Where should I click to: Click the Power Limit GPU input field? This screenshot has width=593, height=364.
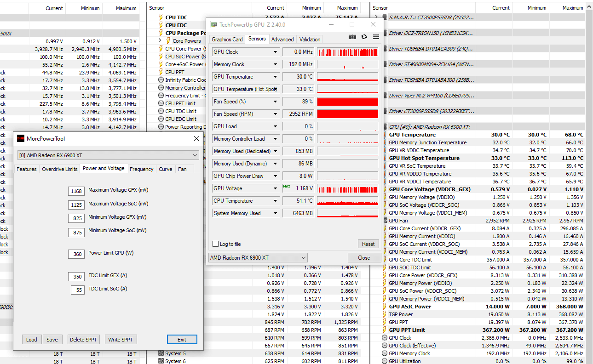76,254
